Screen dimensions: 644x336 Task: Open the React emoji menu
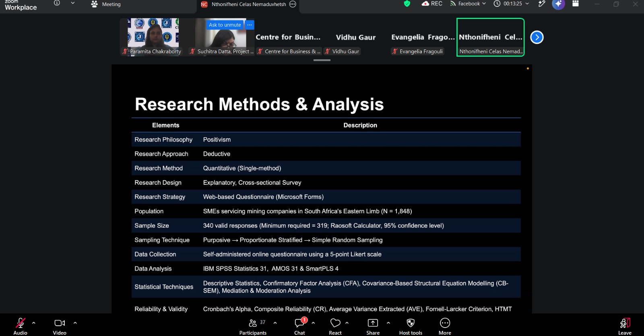coord(335,326)
